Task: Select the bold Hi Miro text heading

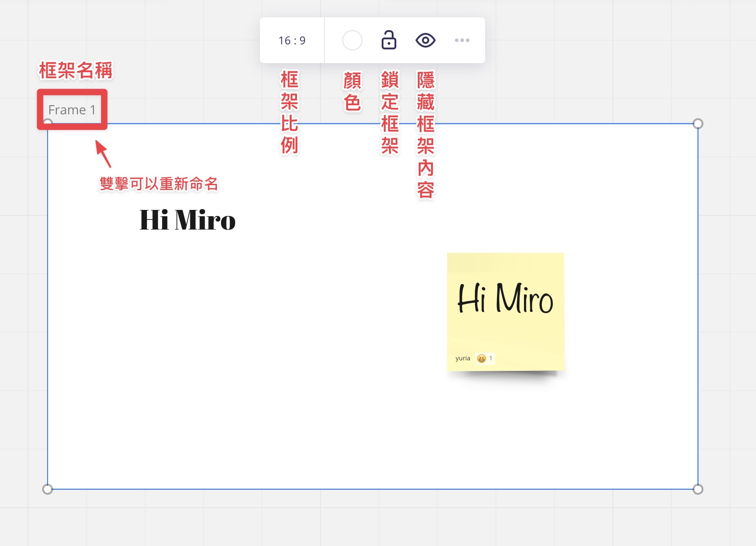Action: [188, 220]
